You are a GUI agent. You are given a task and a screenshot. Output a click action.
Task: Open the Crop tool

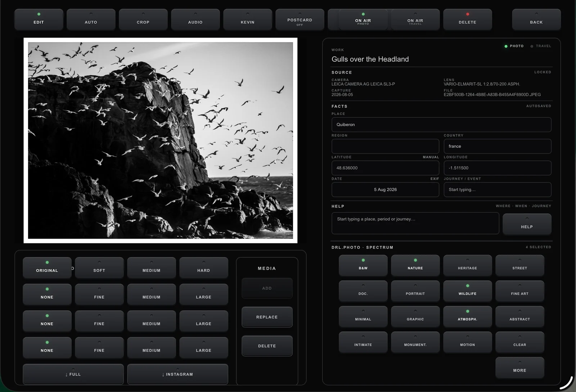point(143,19)
